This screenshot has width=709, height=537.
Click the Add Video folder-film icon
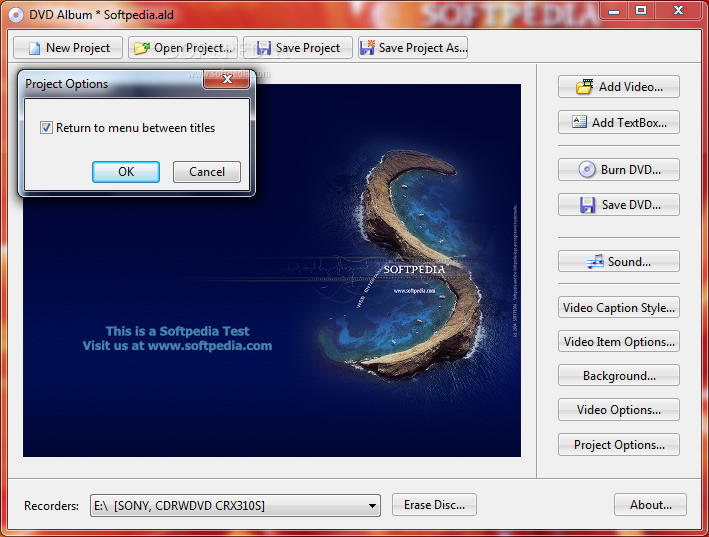pyautogui.click(x=584, y=86)
